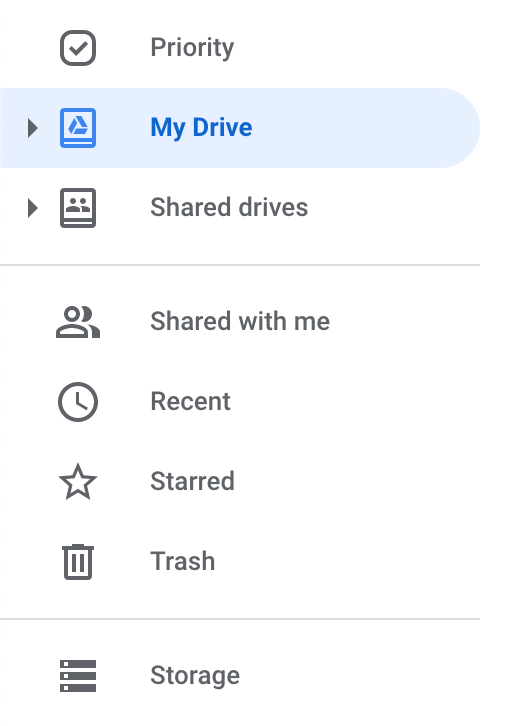The image size is (518, 726).
Task: Go to Shared with me
Action: [240, 321]
